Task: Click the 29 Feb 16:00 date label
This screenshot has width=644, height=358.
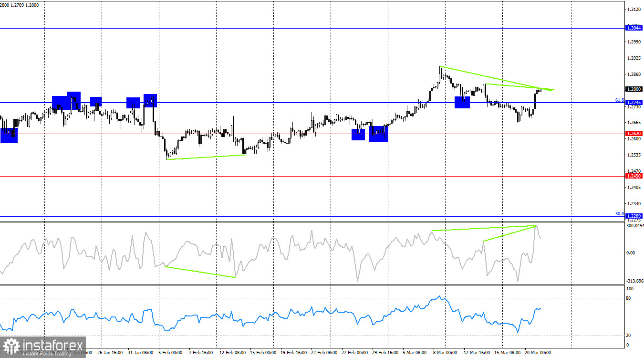Action: point(386,353)
